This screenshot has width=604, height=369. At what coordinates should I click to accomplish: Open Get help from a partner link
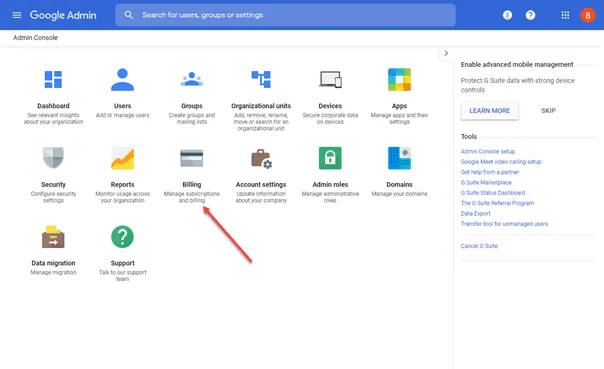tap(490, 172)
